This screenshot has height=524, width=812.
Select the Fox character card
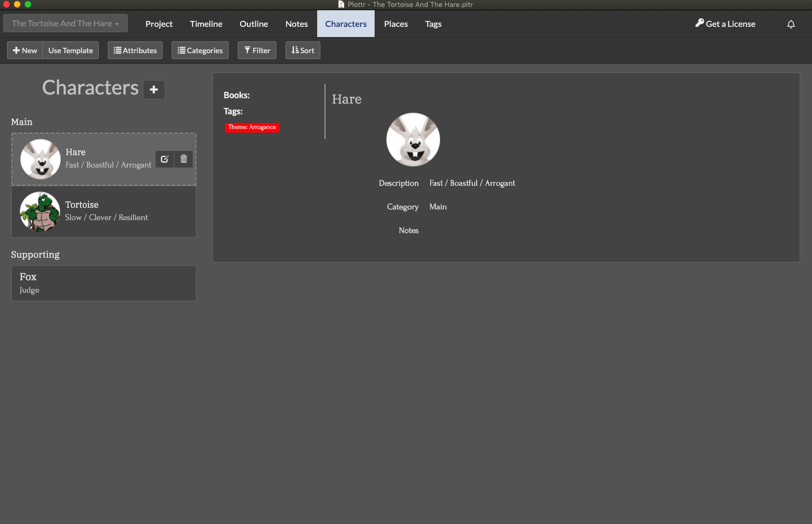(104, 283)
